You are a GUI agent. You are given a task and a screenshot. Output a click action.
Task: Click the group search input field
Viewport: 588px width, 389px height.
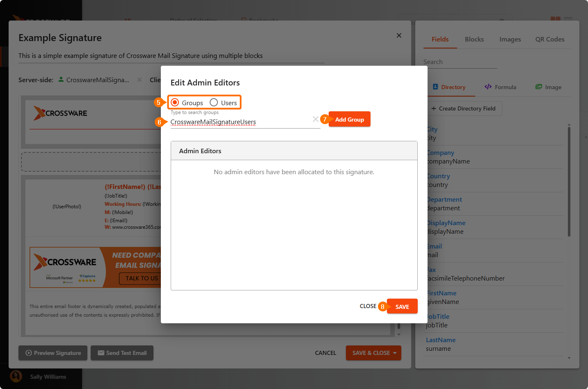[x=240, y=122]
